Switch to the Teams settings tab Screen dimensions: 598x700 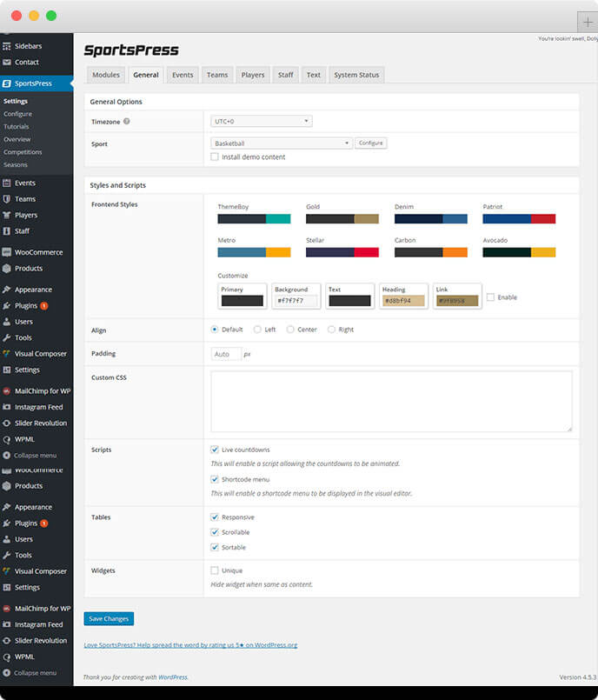coord(217,75)
